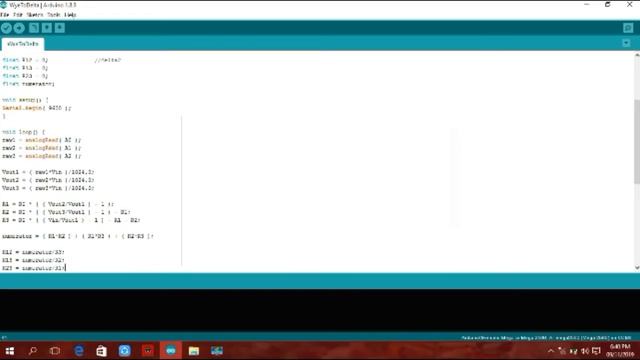Open Windows taskbar search
Viewport: 640px width, 360px height.
tap(33, 351)
